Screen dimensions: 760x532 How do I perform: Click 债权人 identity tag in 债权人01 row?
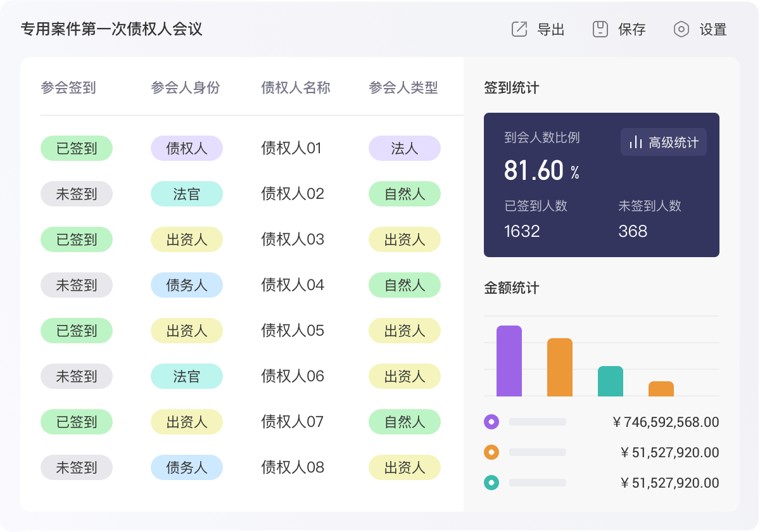pos(187,148)
